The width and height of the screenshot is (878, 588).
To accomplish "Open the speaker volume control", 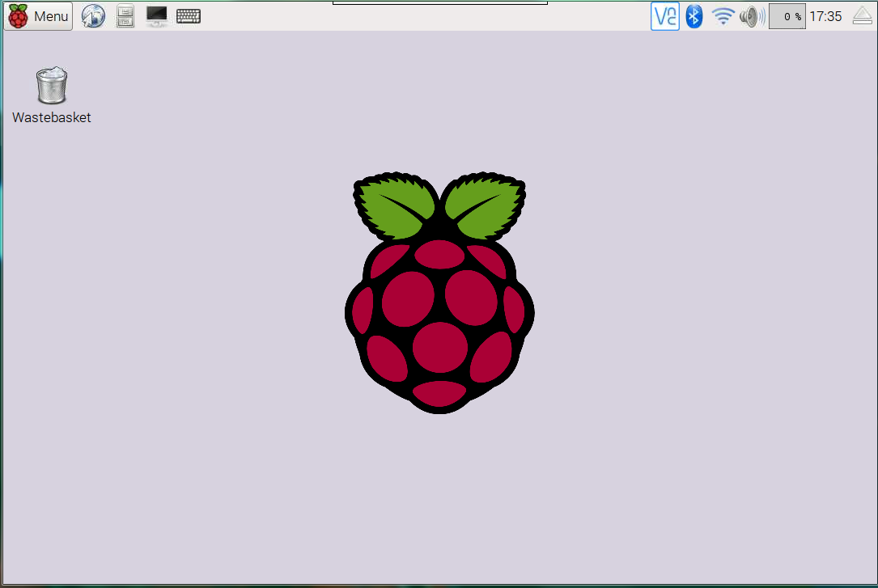I will (x=752, y=16).
